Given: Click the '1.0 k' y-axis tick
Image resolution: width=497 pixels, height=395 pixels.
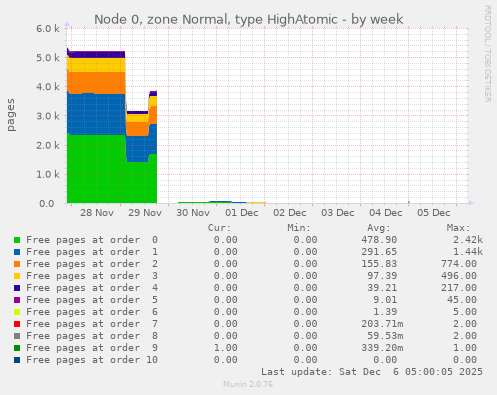Looking at the screenshot, I should pyautogui.click(x=48, y=174).
